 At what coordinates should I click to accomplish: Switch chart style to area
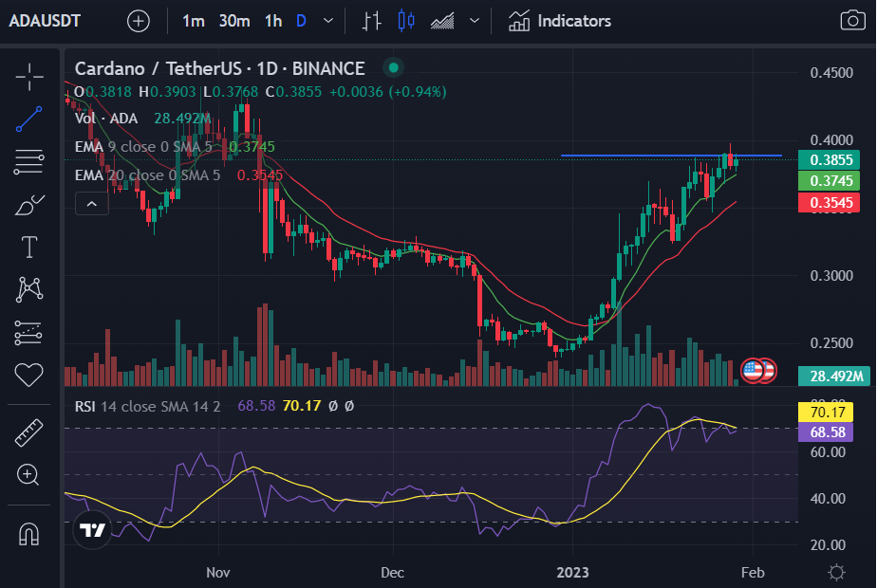(442, 21)
